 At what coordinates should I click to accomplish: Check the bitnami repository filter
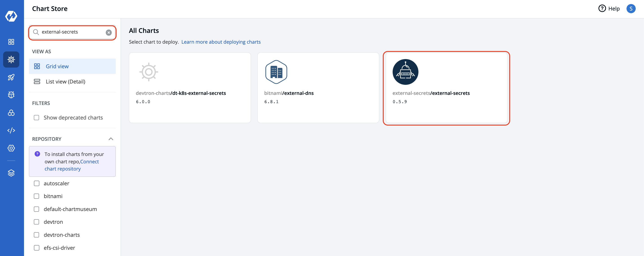[x=37, y=196]
